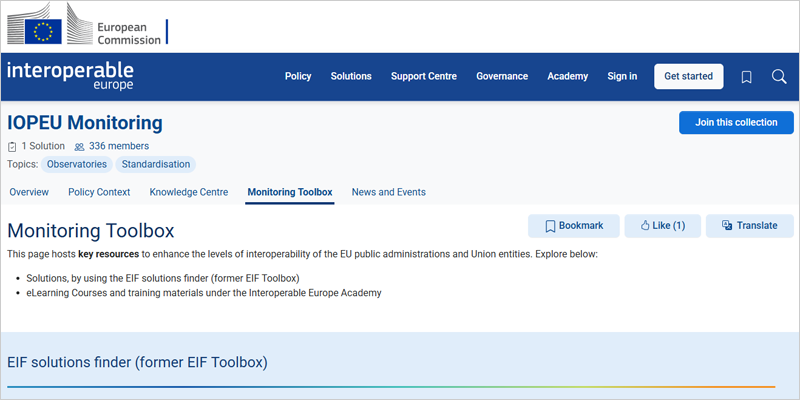This screenshot has height=400, width=800.
Task: Click the Solution clipboard icon
Action: point(12,146)
